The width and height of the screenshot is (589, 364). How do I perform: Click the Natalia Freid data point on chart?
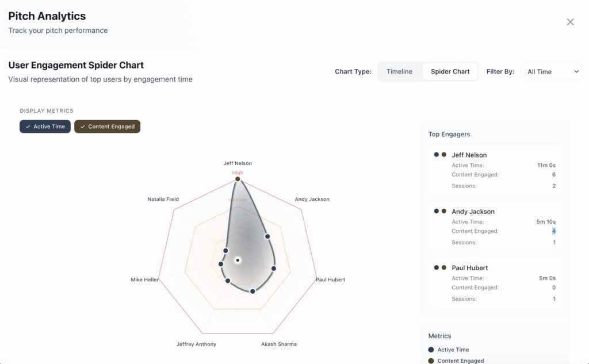click(225, 251)
